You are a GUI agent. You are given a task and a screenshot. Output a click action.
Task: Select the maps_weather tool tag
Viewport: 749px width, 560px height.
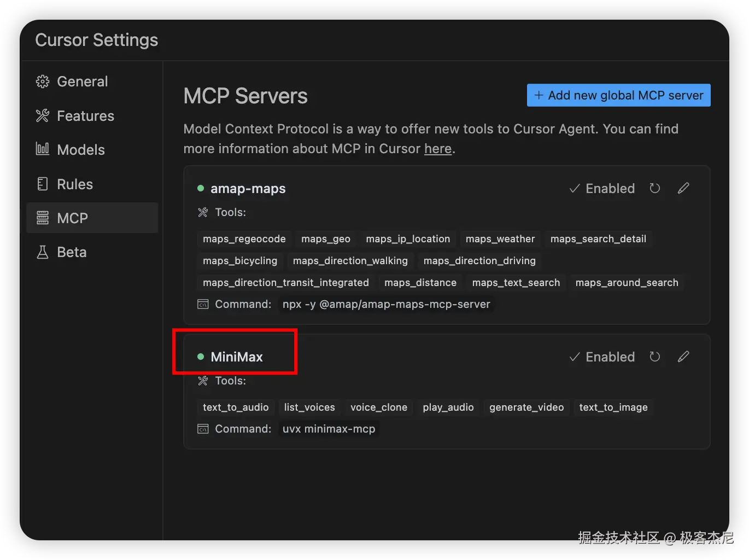coord(500,239)
